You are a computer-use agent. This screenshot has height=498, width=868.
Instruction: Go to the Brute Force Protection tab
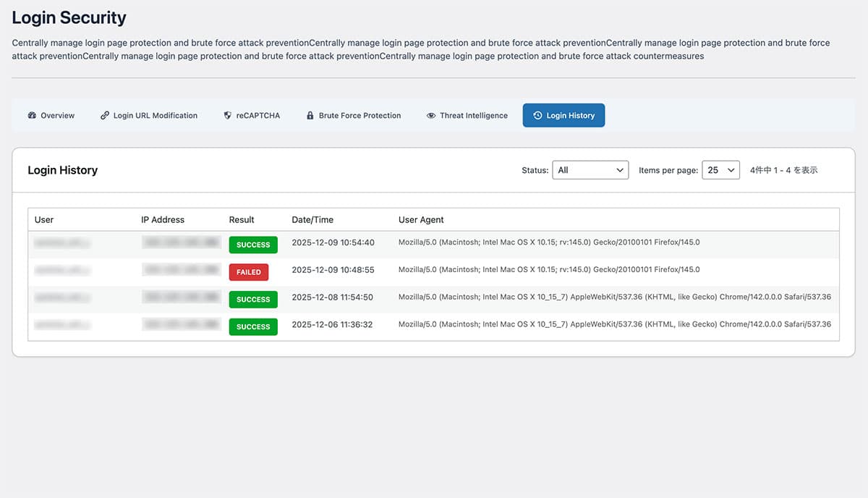(359, 116)
